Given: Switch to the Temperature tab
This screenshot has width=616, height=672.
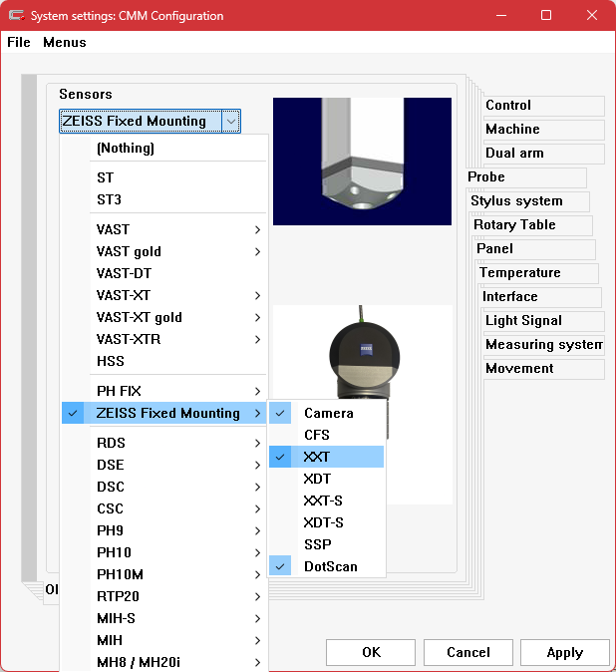Looking at the screenshot, I should click(x=538, y=273).
